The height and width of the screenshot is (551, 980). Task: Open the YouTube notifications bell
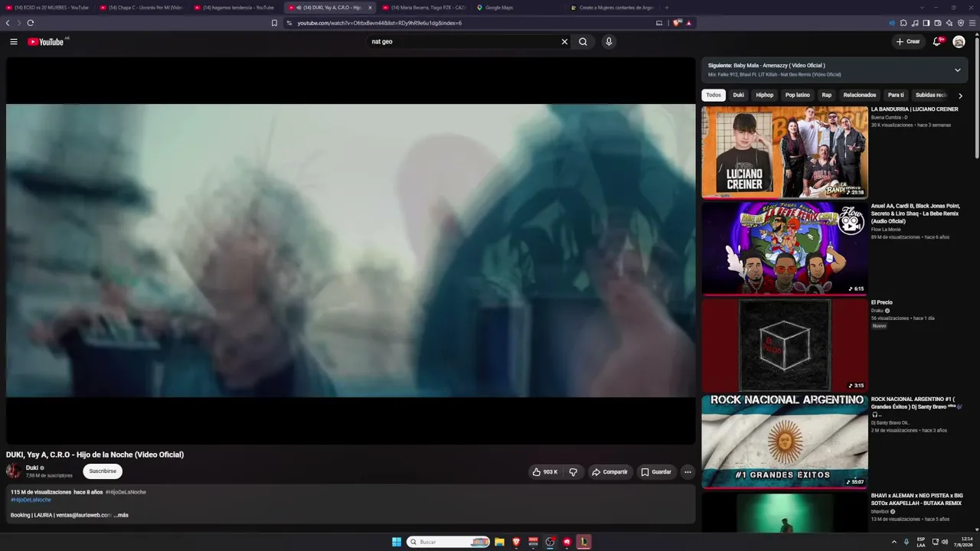pos(937,41)
